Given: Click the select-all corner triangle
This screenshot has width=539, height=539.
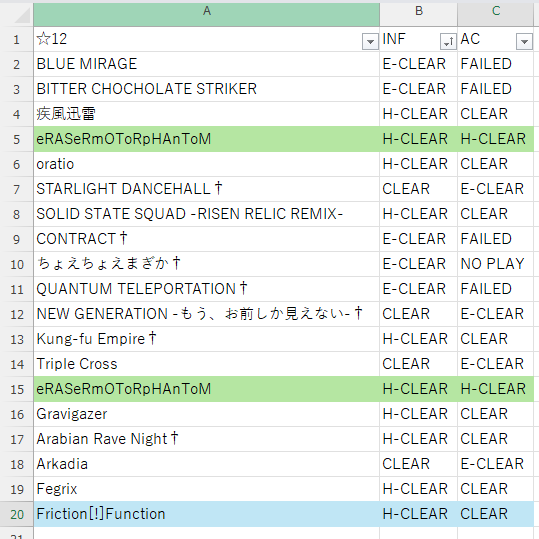Looking at the screenshot, I should pos(23,16).
